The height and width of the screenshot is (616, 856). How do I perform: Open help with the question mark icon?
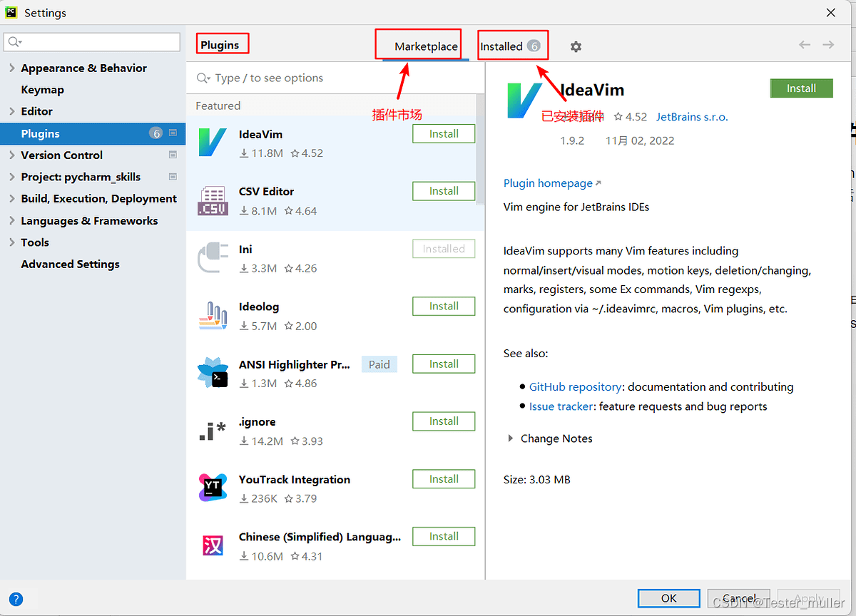[16, 599]
